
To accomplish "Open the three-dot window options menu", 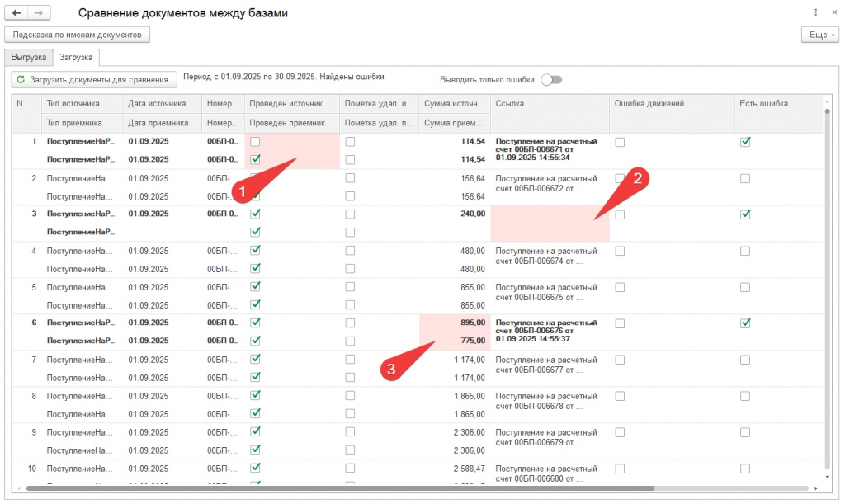I will (816, 13).
